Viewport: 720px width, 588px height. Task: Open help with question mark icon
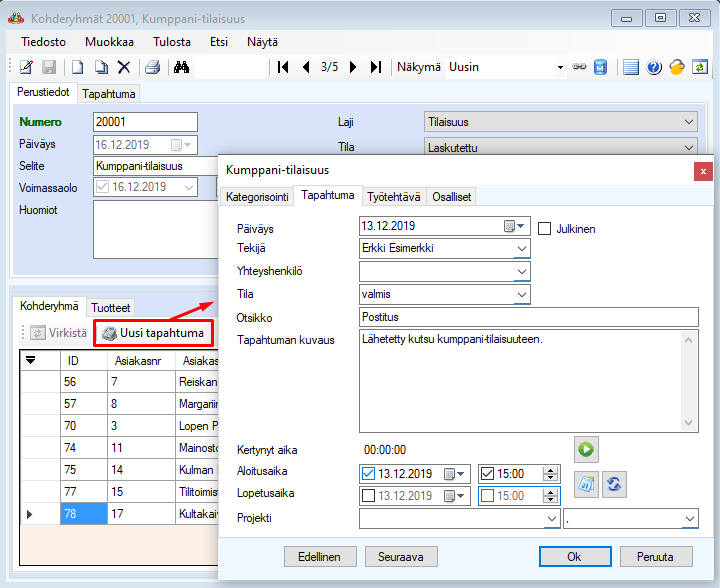(653, 67)
